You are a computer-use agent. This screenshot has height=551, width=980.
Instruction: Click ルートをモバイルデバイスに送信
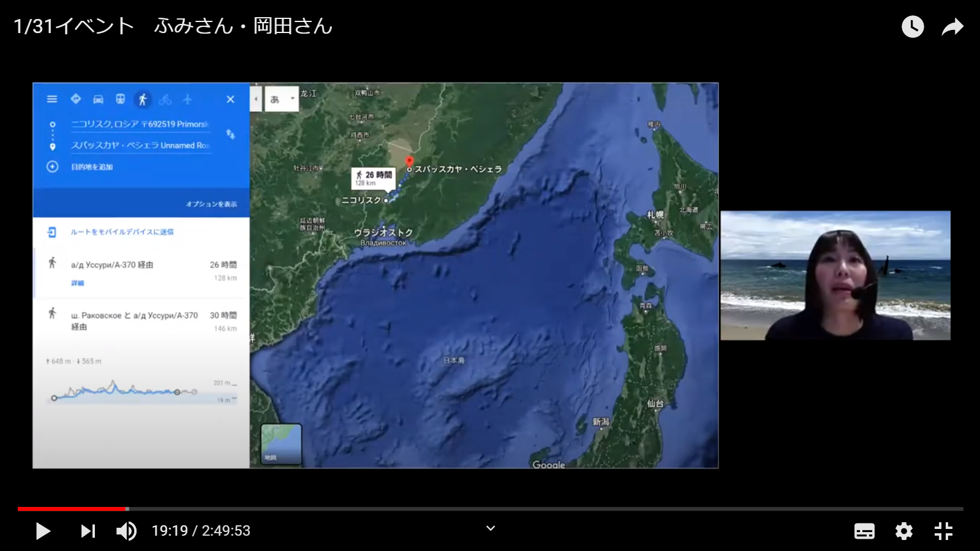(x=122, y=232)
